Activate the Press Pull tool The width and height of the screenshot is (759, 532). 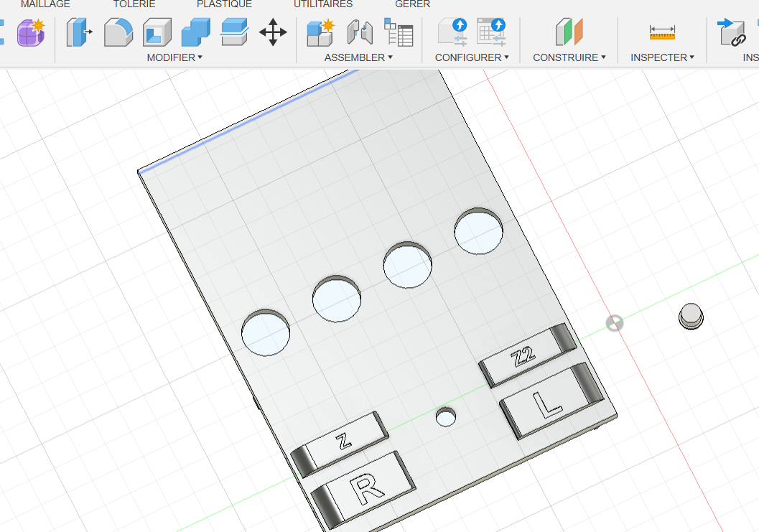point(79,32)
